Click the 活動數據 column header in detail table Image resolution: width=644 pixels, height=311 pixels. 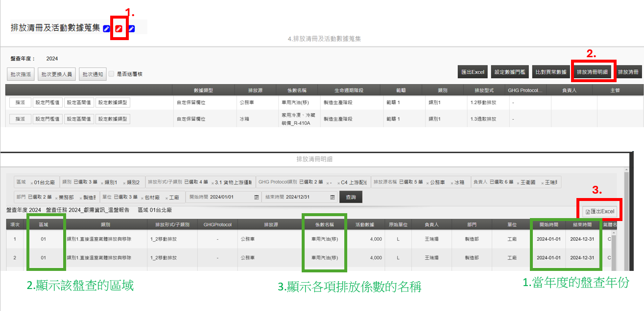365,224
